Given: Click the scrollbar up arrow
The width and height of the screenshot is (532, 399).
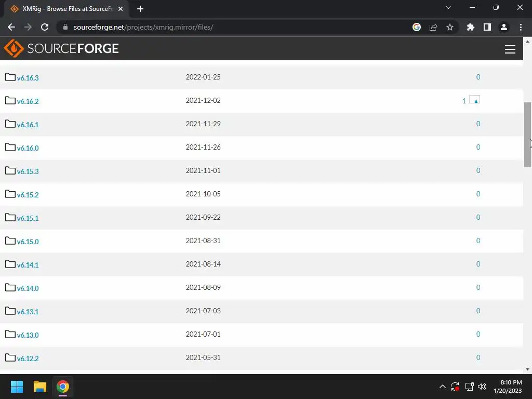Looking at the screenshot, I should point(527,42).
